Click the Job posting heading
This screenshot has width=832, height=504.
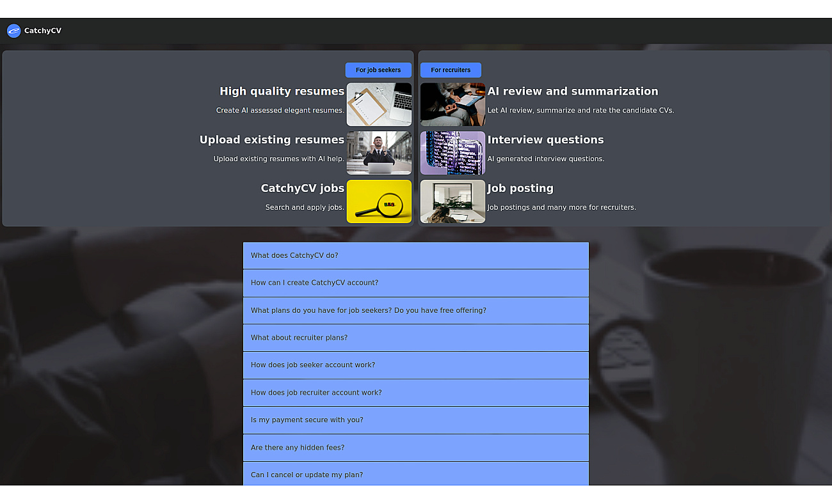(x=520, y=189)
